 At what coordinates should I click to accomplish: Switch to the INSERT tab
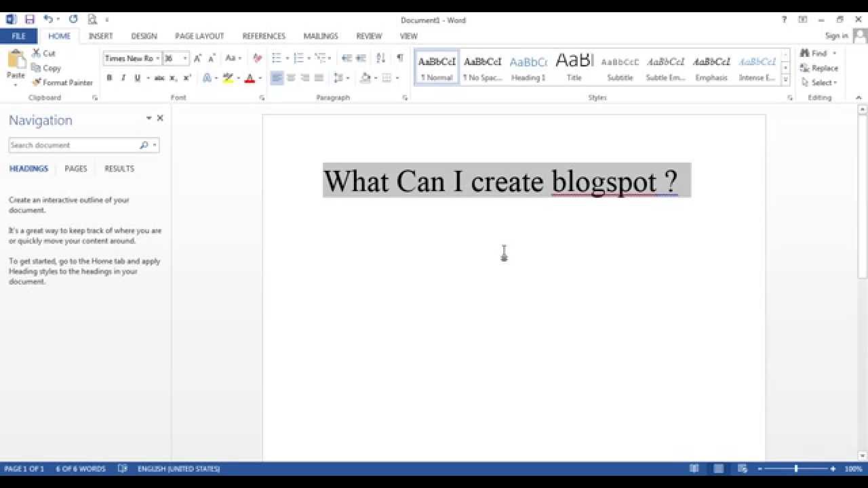tap(101, 36)
